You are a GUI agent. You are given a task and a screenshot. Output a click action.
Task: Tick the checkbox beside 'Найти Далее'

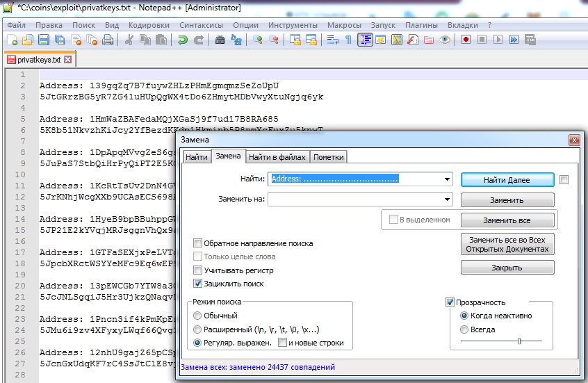[564, 180]
